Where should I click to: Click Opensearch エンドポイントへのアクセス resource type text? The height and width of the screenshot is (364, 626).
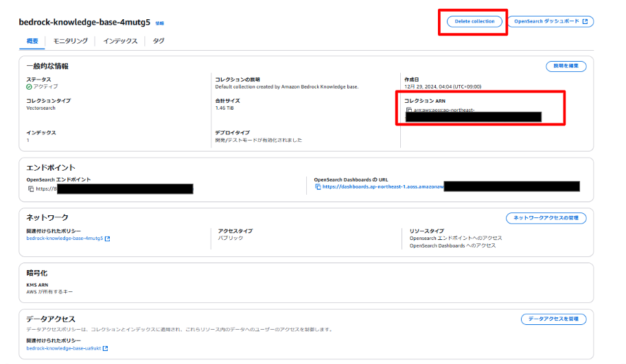456,238
